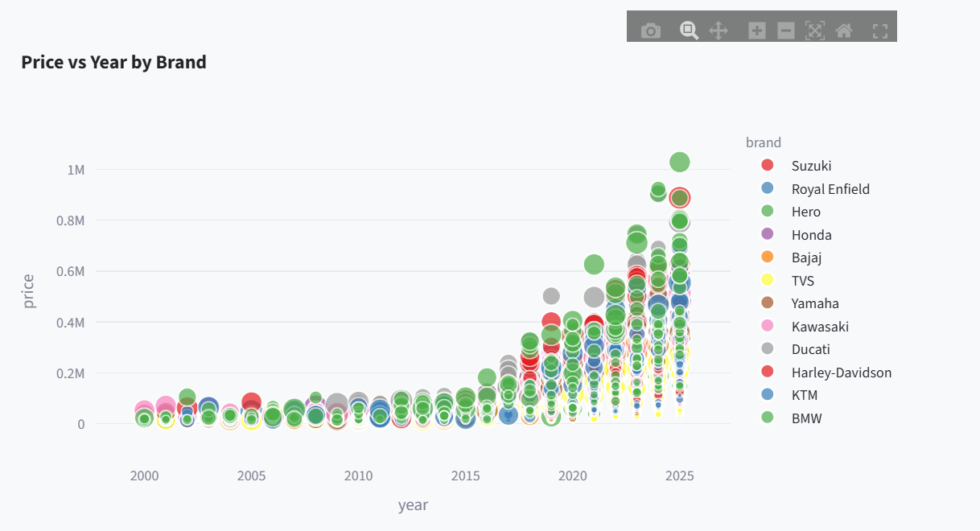Click the 'brand' legend title
980x531 pixels.
(764, 142)
